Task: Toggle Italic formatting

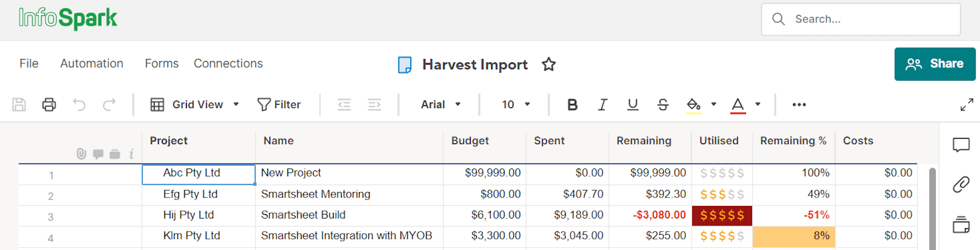Action: (x=603, y=104)
